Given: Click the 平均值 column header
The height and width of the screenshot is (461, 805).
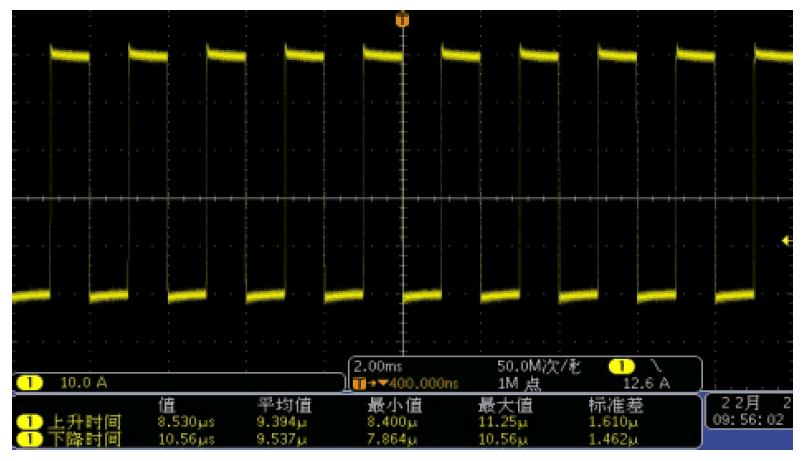Looking at the screenshot, I should (x=284, y=405).
